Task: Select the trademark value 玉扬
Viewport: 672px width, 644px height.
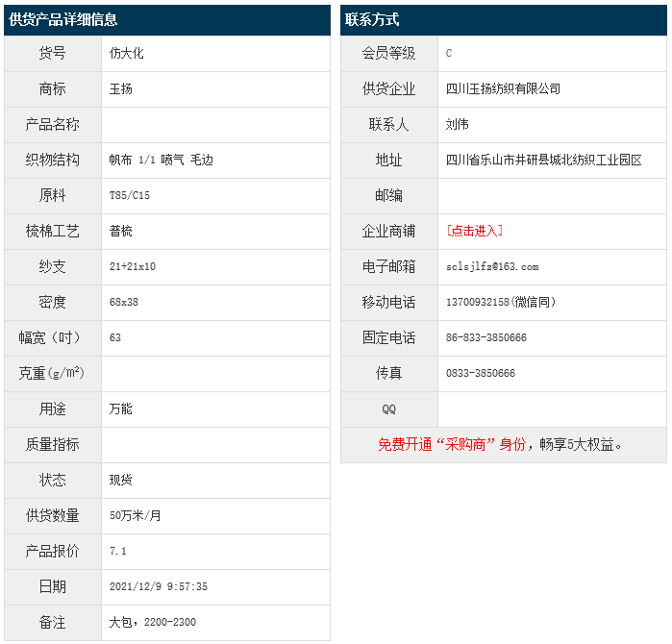Action: (x=121, y=88)
